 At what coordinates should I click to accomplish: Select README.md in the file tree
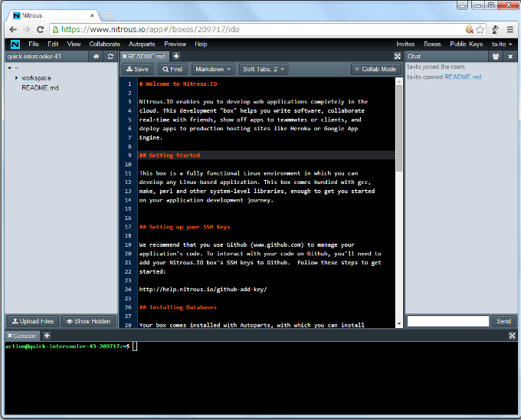click(40, 87)
